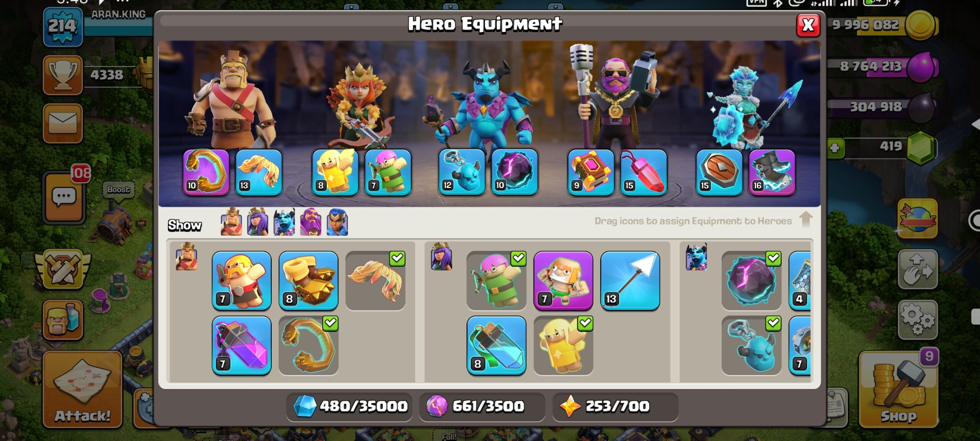This screenshot has height=441, width=980.
Task: Choose the Invisibility Vial equipment
Action: click(496, 346)
